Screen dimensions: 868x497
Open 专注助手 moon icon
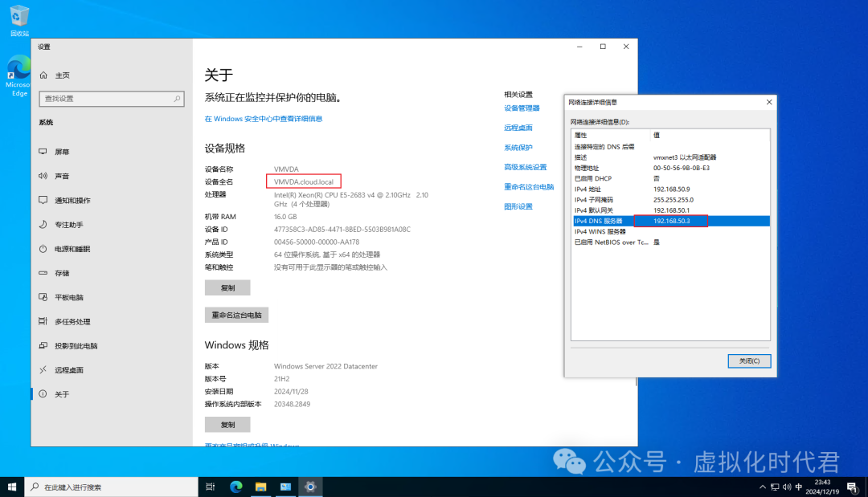pyautogui.click(x=43, y=225)
